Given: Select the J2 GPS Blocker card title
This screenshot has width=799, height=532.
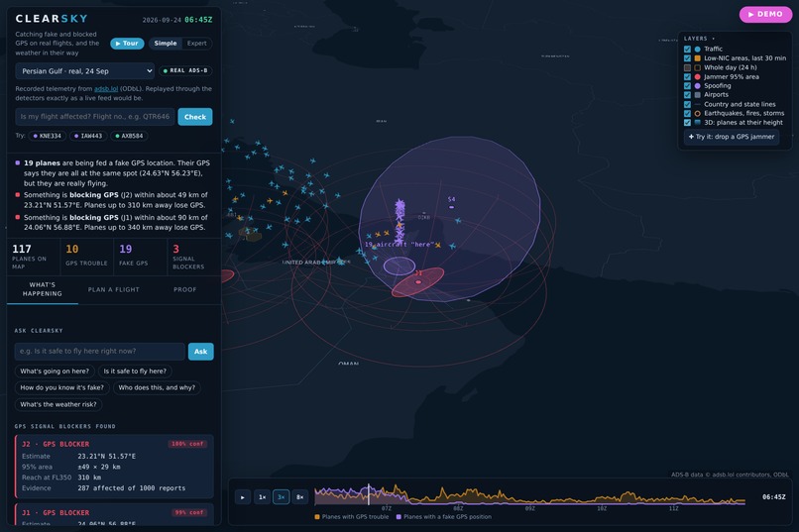Looking at the screenshot, I should 56,444.
